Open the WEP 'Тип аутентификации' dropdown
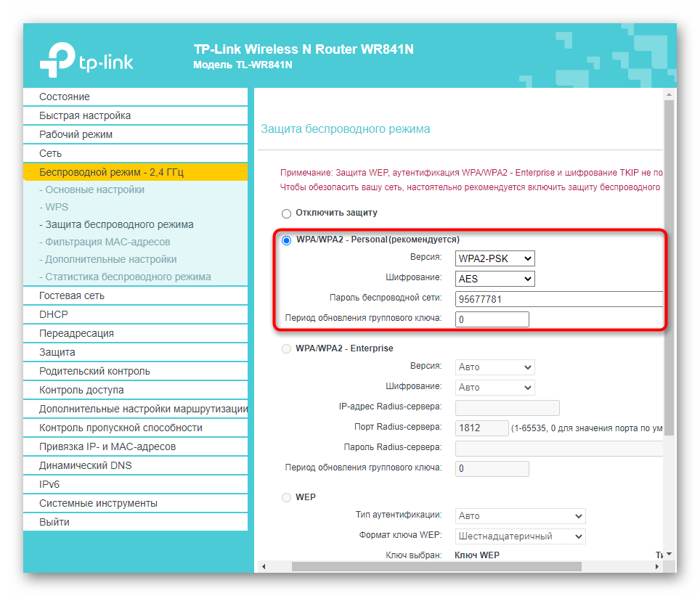 coord(520,516)
